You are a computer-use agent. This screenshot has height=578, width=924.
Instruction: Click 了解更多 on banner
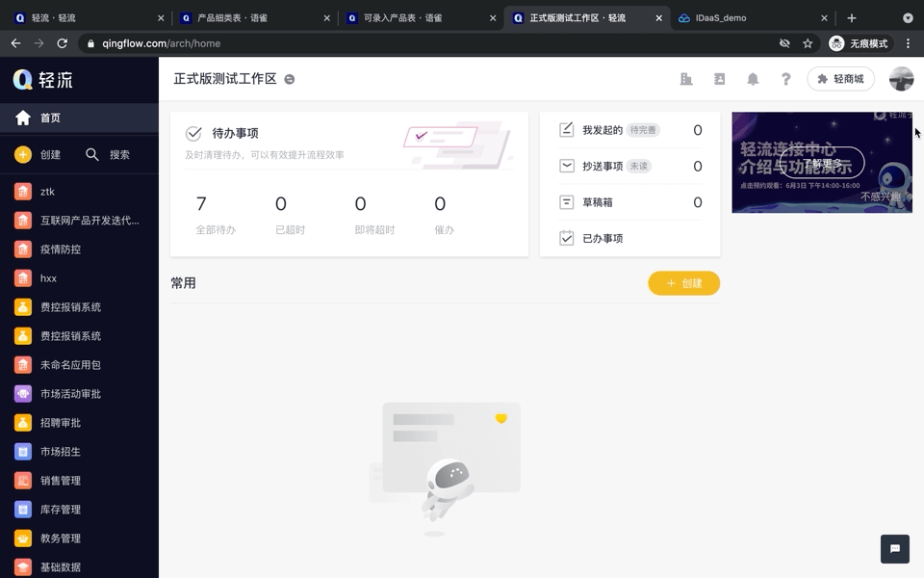[822, 162]
